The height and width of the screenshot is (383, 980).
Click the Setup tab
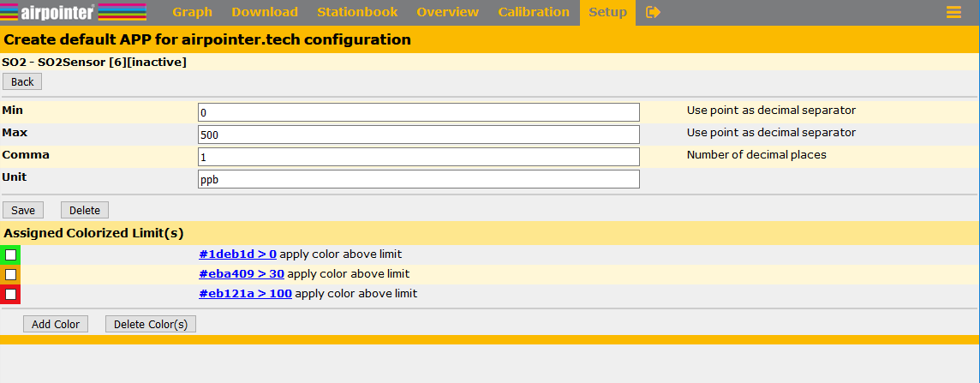pos(607,12)
